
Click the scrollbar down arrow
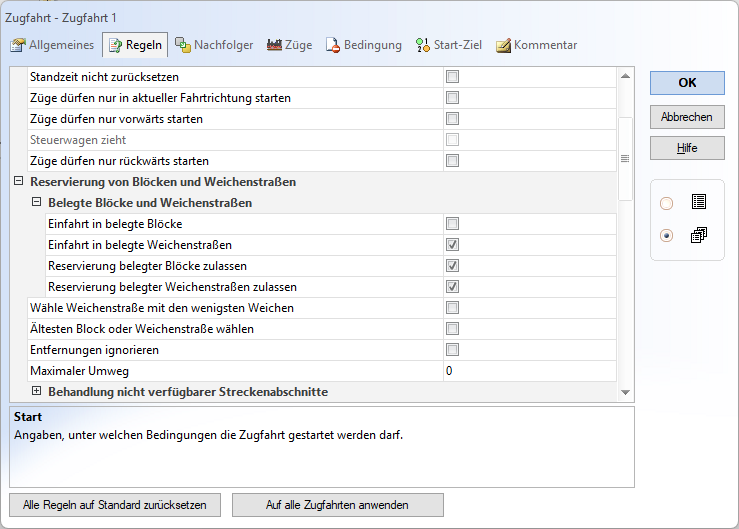[625, 393]
